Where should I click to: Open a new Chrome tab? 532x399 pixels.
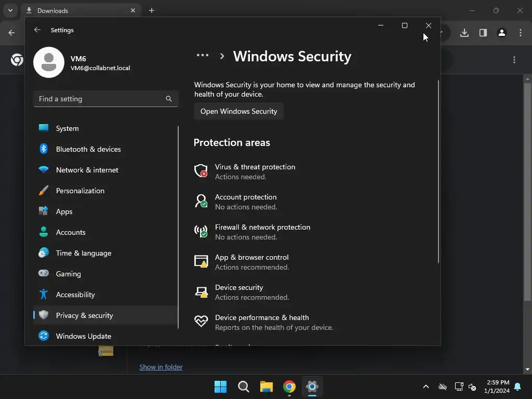click(x=152, y=10)
